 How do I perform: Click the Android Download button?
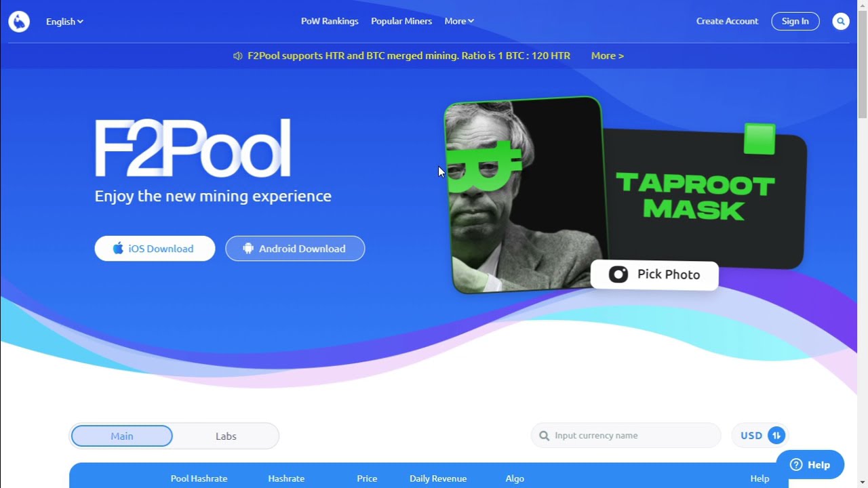click(295, 249)
